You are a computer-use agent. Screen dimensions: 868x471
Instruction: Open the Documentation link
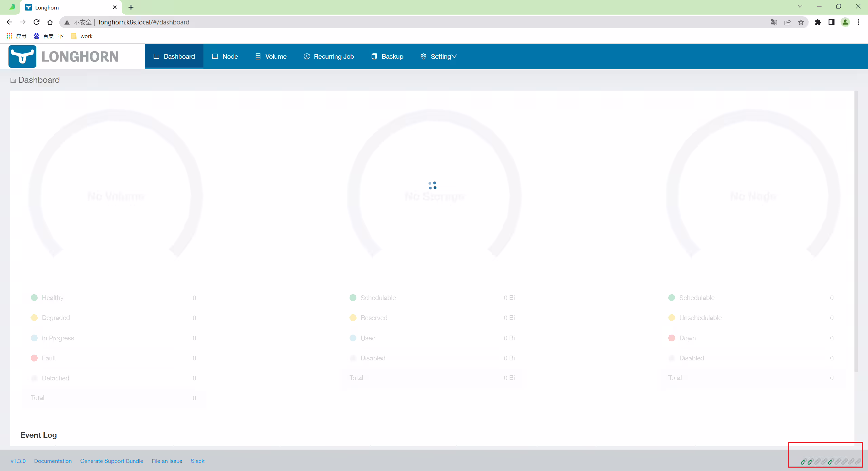(x=53, y=461)
